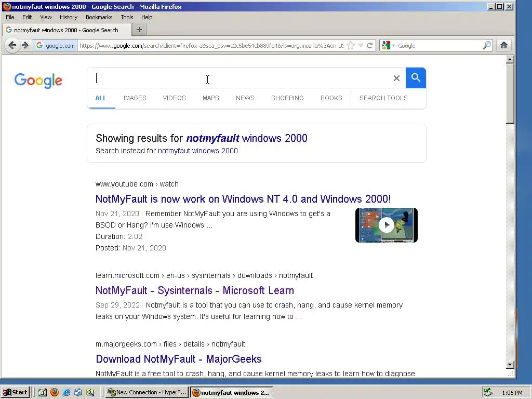Go to the Firefox home page icon
This screenshot has height=399, width=532.
point(504,45)
